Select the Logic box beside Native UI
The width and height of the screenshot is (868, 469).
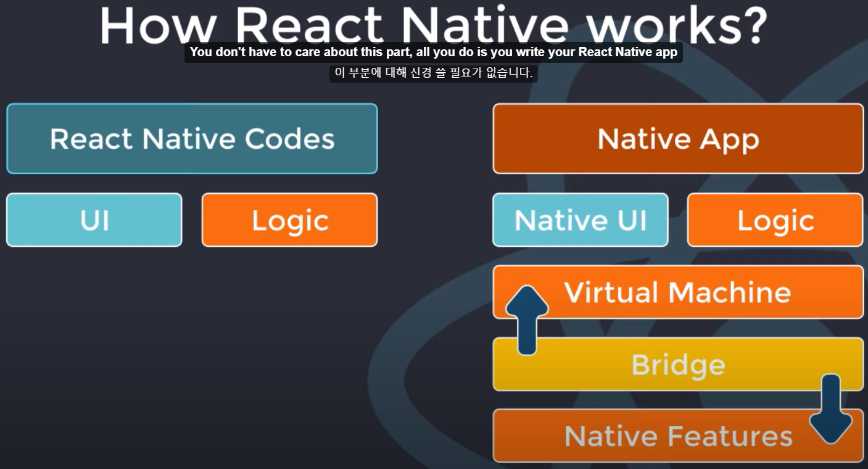tap(775, 220)
